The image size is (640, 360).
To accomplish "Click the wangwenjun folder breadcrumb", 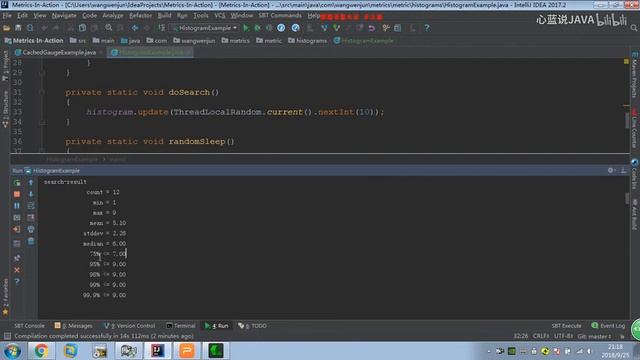I will coord(194,41).
